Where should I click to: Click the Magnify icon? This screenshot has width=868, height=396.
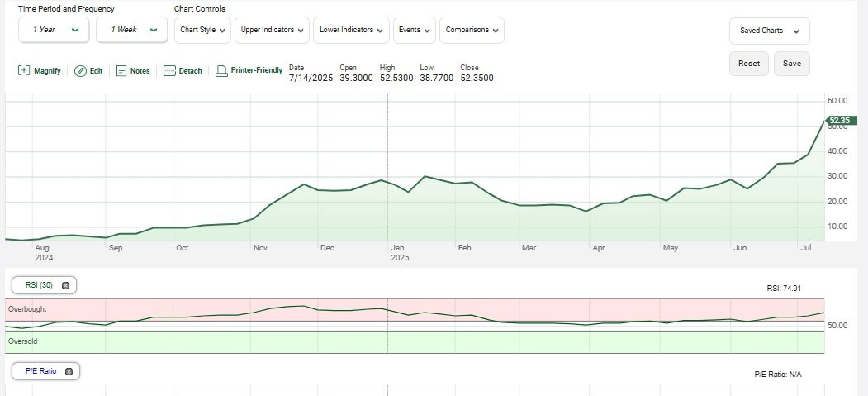pyautogui.click(x=24, y=71)
